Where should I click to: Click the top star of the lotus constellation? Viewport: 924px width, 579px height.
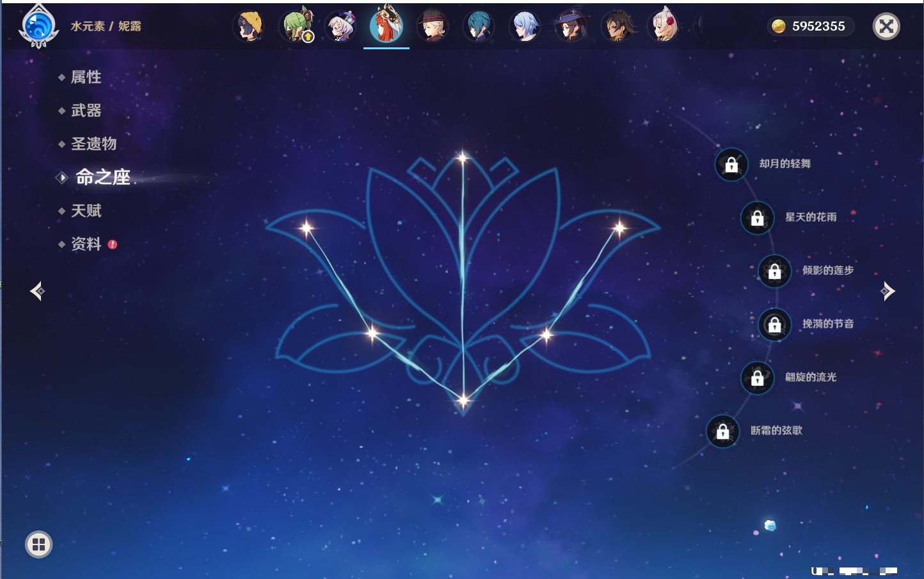tap(463, 157)
